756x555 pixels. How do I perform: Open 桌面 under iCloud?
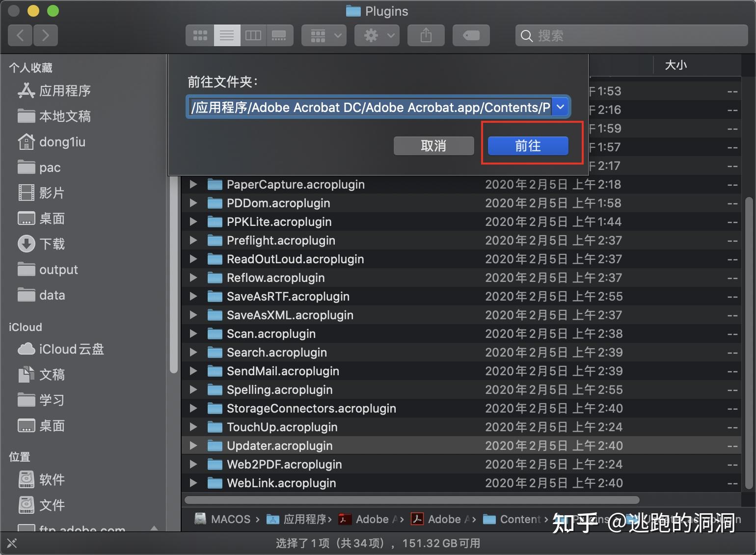click(41, 426)
